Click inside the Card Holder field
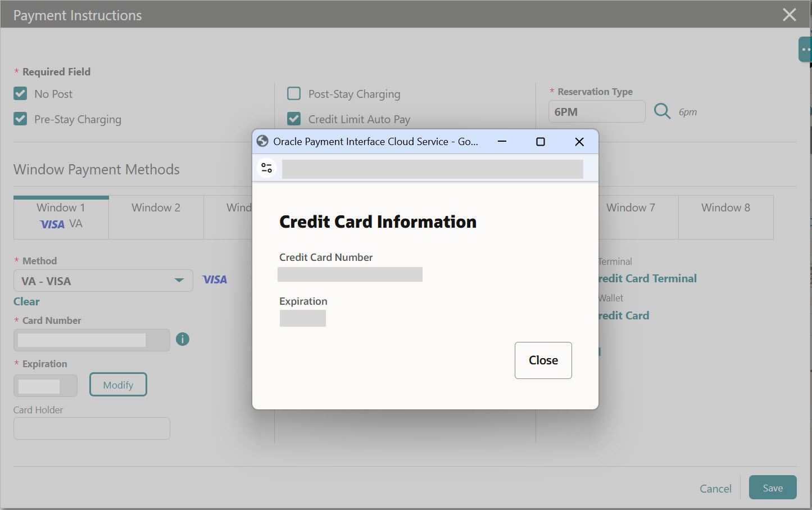Viewport: 812px width, 510px height. 91,428
